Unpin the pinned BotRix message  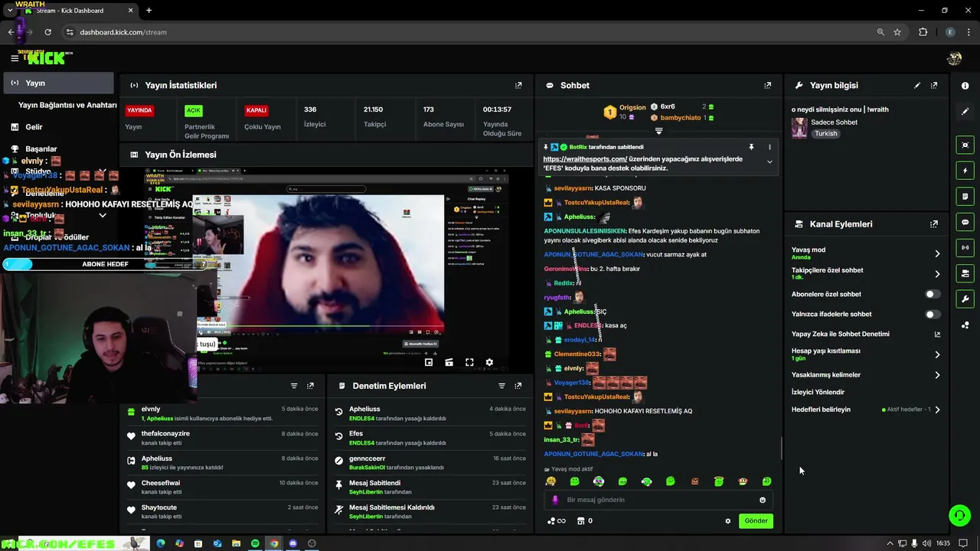pos(751,147)
